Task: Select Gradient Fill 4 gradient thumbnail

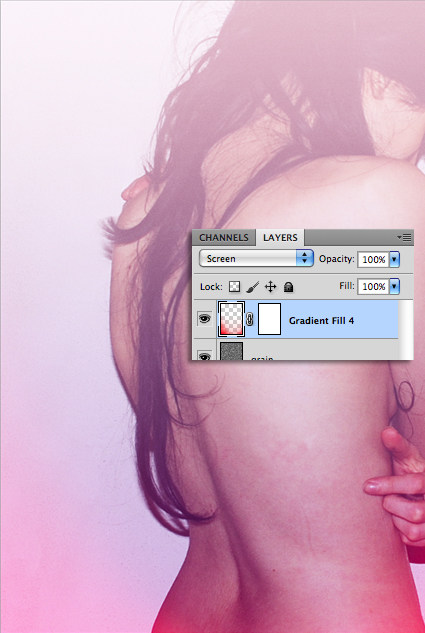Action: (x=231, y=319)
